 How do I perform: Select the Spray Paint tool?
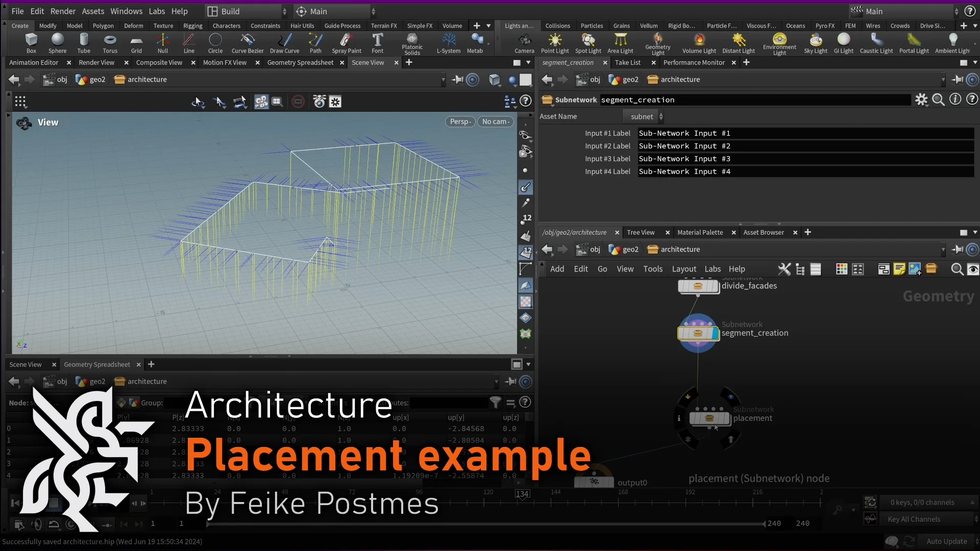coord(347,43)
